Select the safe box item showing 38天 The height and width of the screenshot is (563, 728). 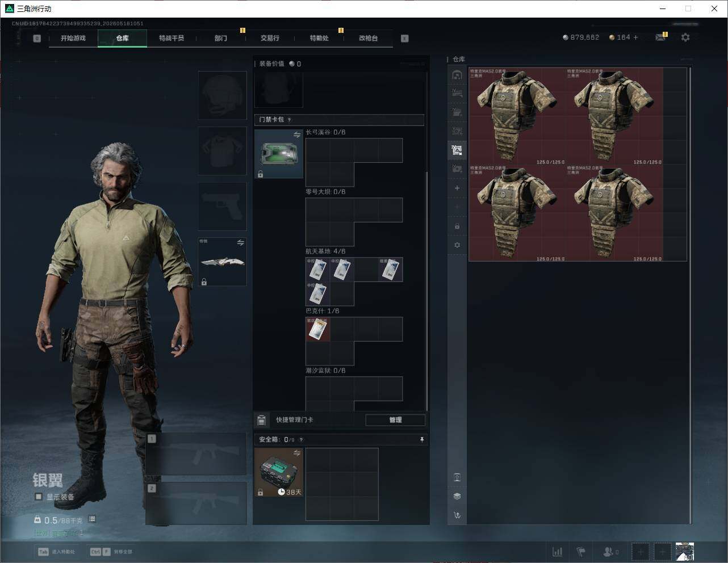coord(279,472)
